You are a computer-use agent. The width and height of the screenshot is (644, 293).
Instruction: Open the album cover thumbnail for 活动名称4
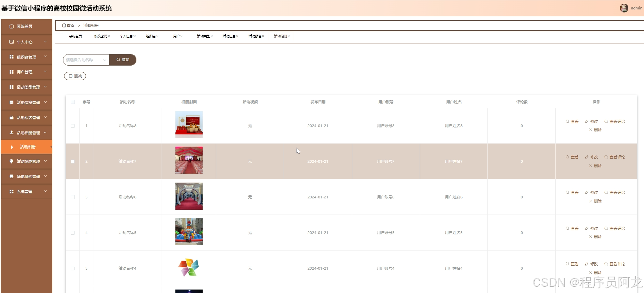click(189, 267)
